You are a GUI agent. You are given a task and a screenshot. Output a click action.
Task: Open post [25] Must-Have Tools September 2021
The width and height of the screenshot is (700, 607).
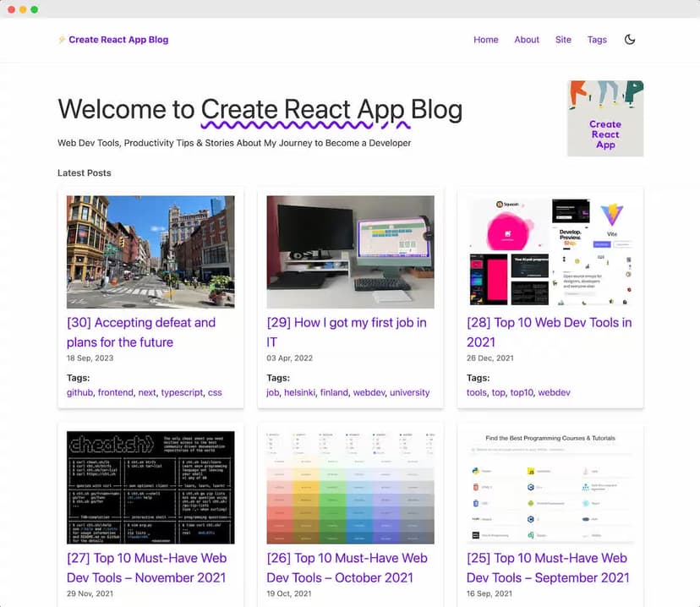tap(548, 568)
